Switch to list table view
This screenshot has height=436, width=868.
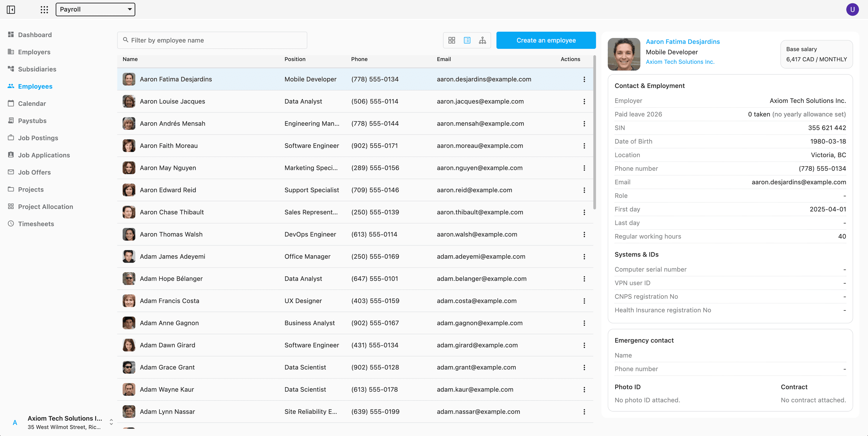coord(467,40)
